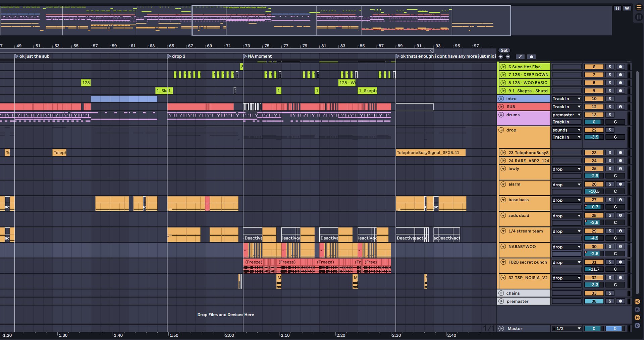Click the play triangle on 6 Supa Hot Fiya track

pos(504,67)
